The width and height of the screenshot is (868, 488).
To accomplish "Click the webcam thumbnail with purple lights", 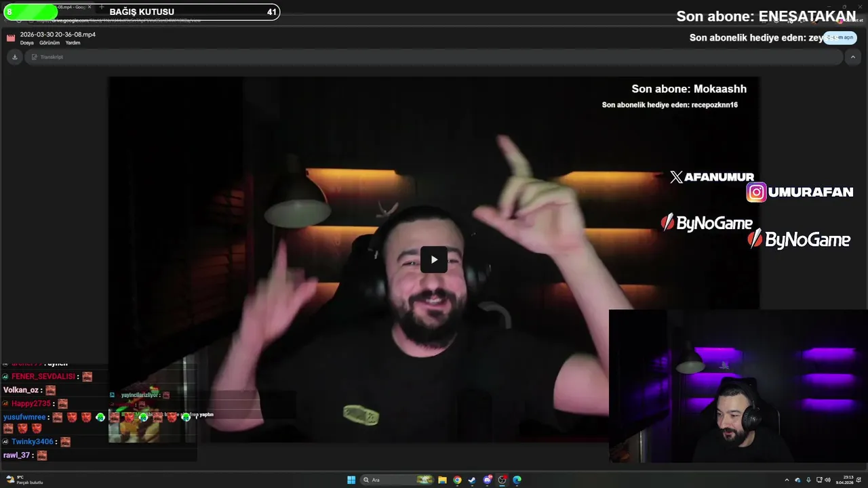I will tap(738, 386).
